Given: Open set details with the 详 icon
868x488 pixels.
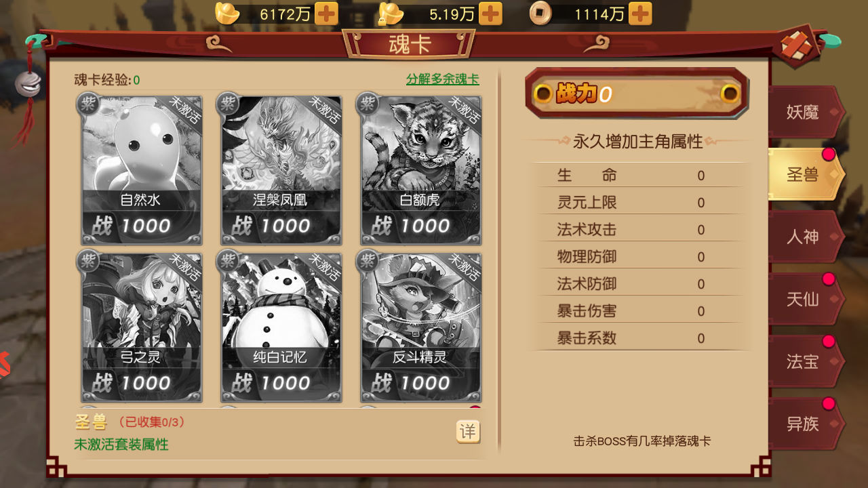Looking at the screenshot, I should click(468, 432).
